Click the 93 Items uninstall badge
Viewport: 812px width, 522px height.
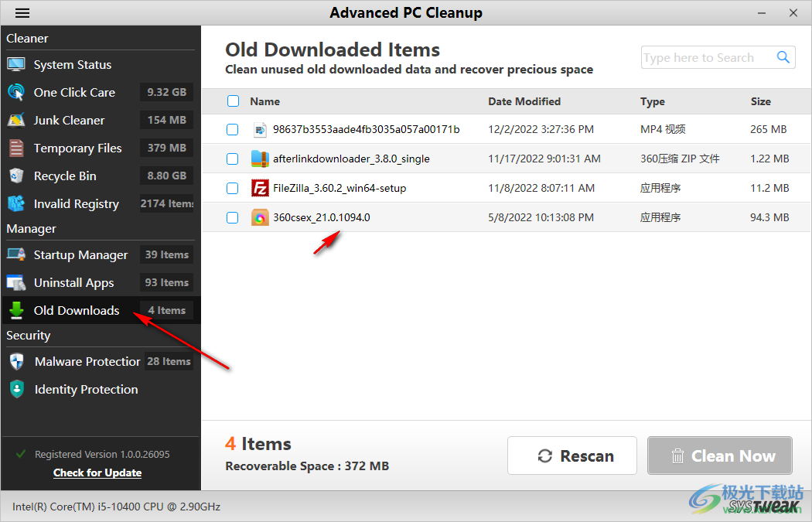(x=167, y=283)
